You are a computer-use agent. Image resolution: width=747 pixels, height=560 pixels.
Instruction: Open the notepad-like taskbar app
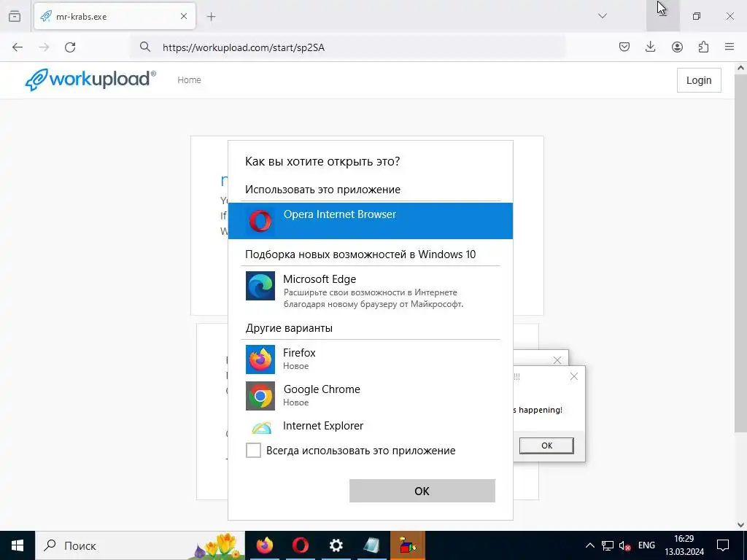pos(371,545)
